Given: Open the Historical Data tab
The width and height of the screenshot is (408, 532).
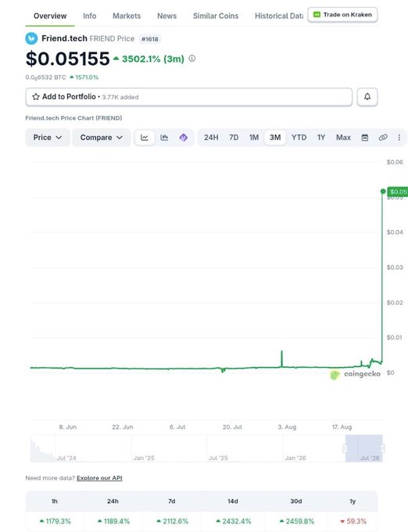Looking at the screenshot, I should pos(279,16).
